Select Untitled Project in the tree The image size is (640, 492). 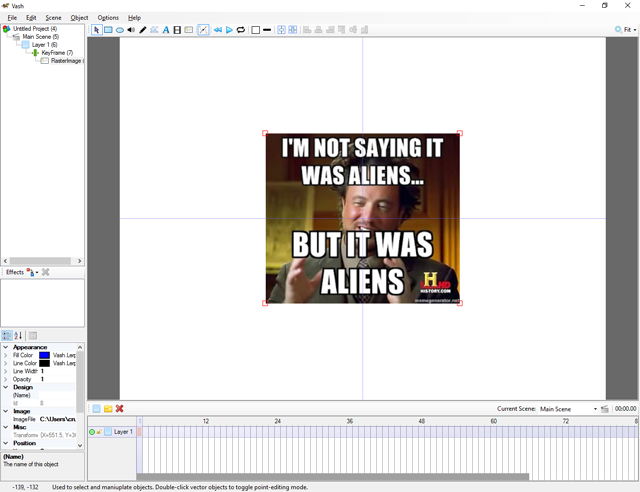coord(35,29)
